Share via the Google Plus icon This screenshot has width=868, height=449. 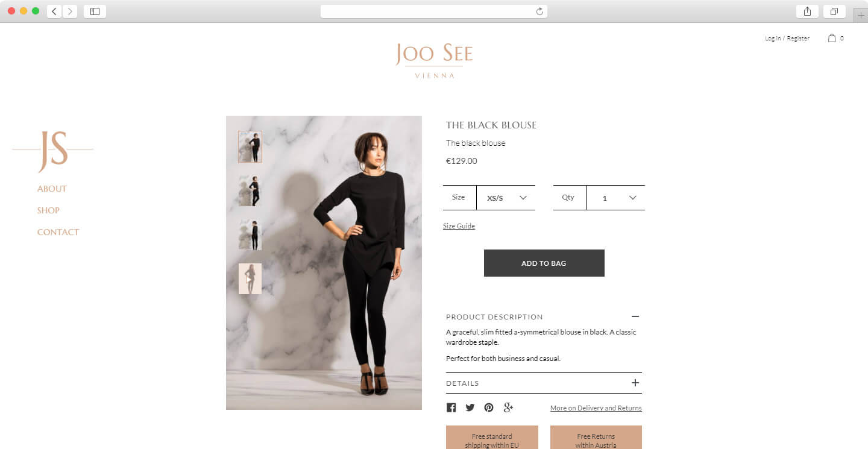[x=508, y=407]
